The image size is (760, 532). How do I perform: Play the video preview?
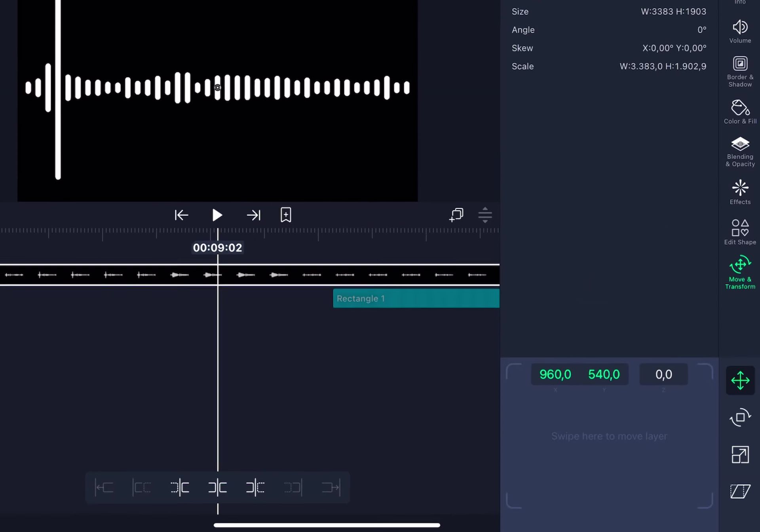217,215
